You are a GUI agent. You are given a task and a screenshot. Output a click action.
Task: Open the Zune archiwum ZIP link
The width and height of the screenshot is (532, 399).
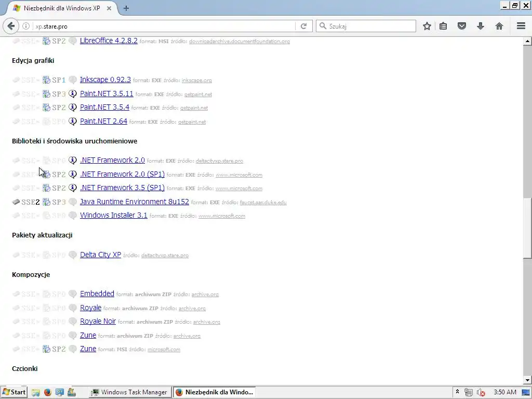point(88,335)
